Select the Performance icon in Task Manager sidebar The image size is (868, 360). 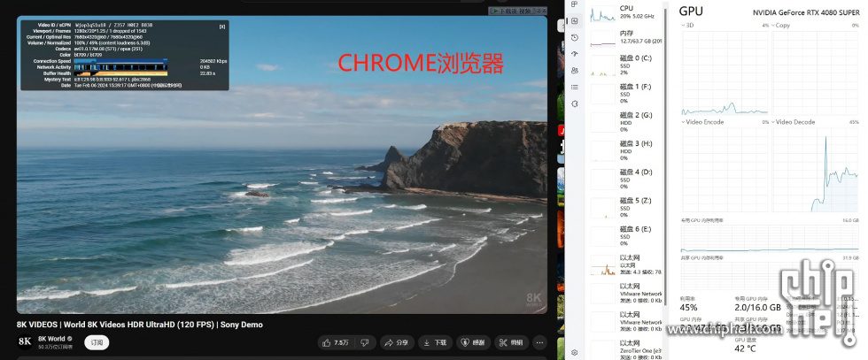(575, 21)
